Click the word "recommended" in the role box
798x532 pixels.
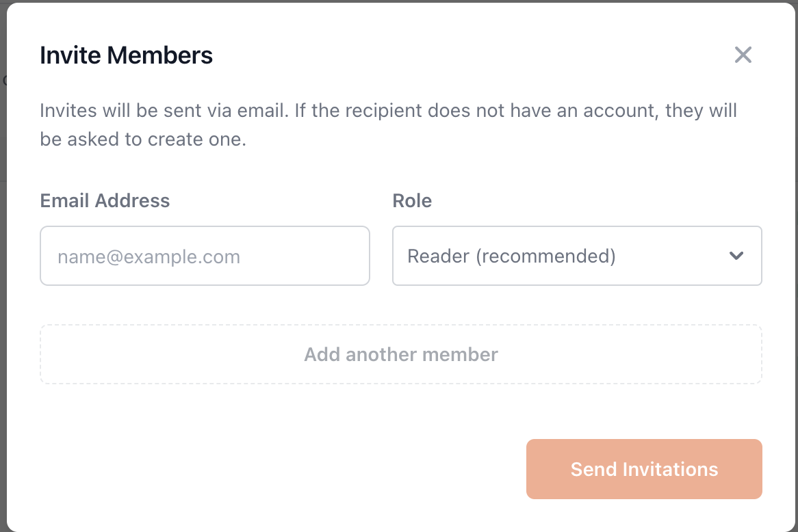(x=545, y=256)
